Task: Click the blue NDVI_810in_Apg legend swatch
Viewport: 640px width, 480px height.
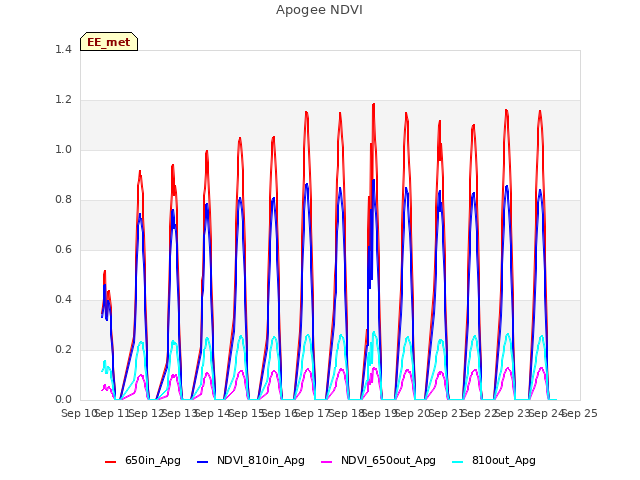Action: point(202,462)
